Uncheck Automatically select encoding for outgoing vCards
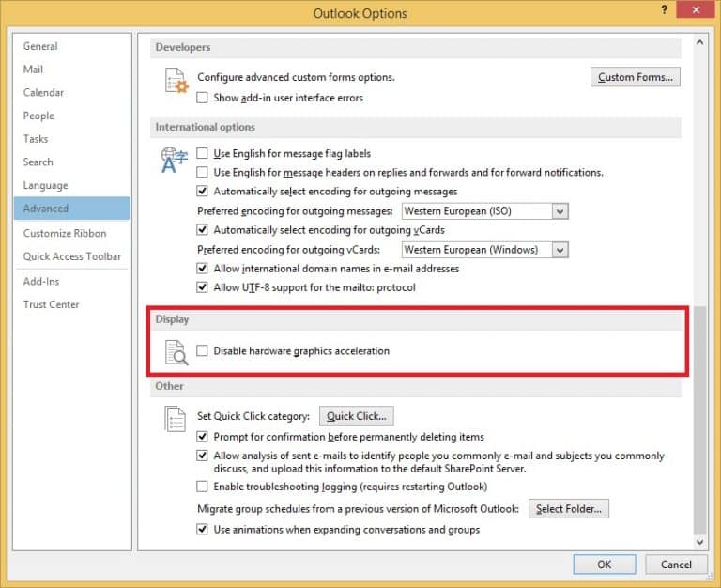Image resolution: width=721 pixels, height=588 pixels. pyautogui.click(x=202, y=229)
